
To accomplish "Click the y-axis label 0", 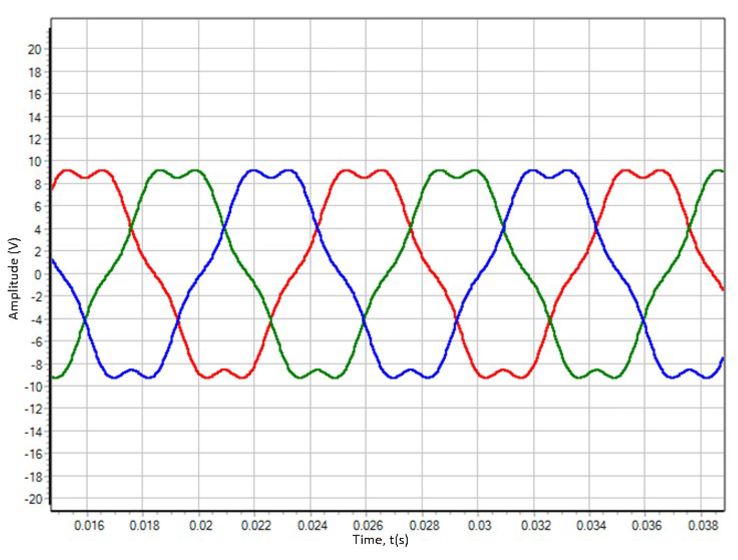I will click(x=38, y=275).
